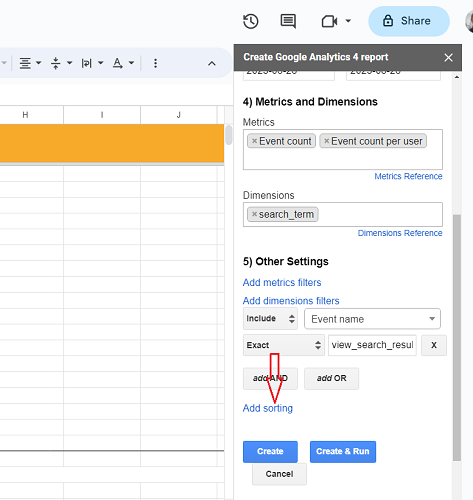Image resolution: width=473 pixels, height=500 pixels.
Task: Open the comments icon
Action: click(x=288, y=22)
